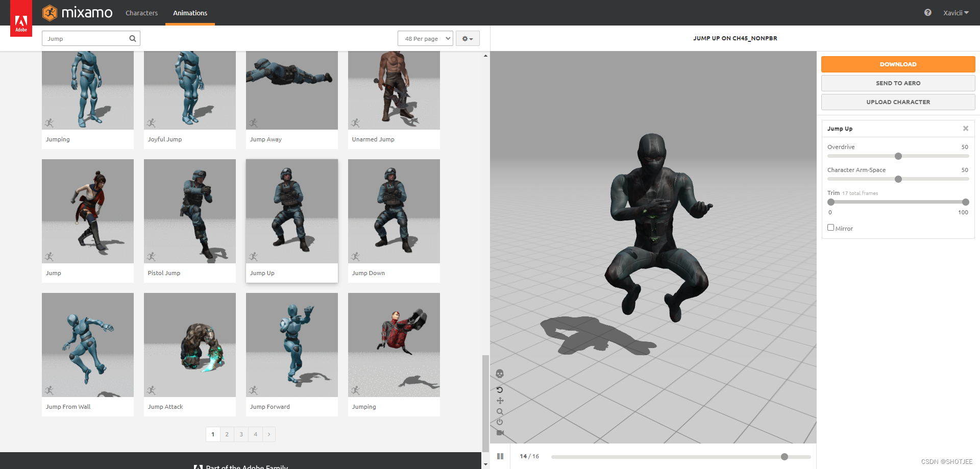The width and height of the screenshot is (980, 469).
Task: Enable the Mirror checkbox
Action: (x=830, y=228)
